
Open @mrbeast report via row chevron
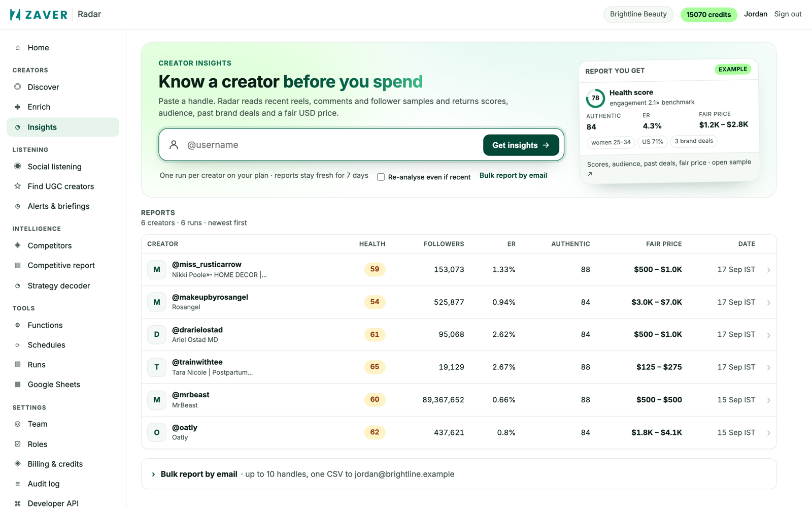click(x=768, y=400)
